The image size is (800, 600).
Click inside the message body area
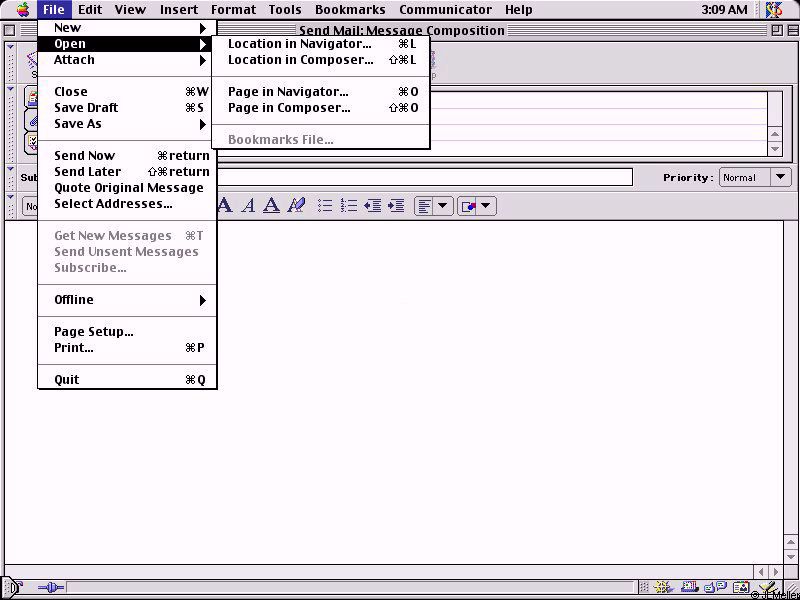tap(393, 392)
